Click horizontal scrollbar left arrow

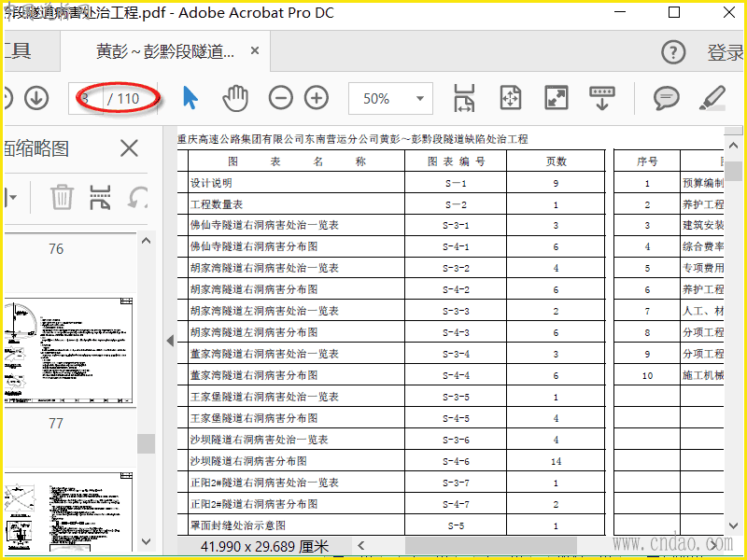coord(361,545)
